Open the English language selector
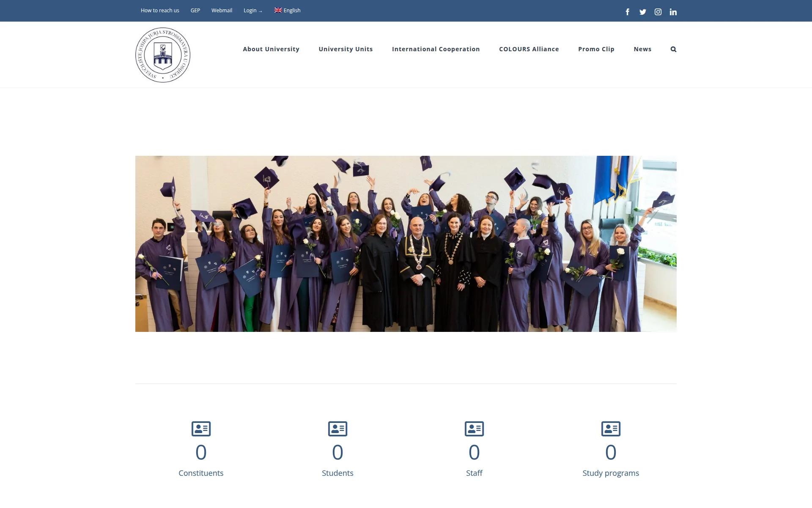Screen dimensions: 812x508 287,11
